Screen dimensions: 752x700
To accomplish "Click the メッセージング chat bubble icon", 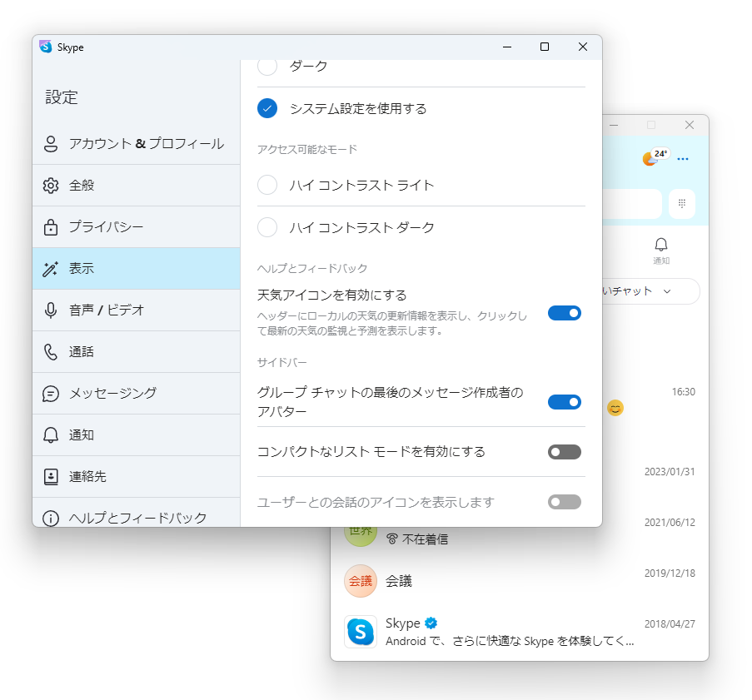I will coord(49,393).
